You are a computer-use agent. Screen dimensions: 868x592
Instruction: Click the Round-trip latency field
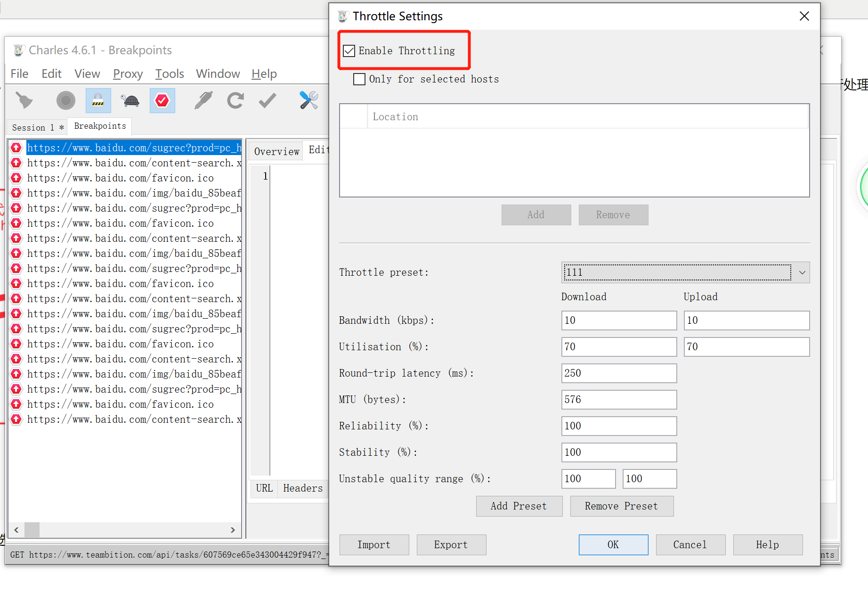pyautogui.click(x=619, y=373)
